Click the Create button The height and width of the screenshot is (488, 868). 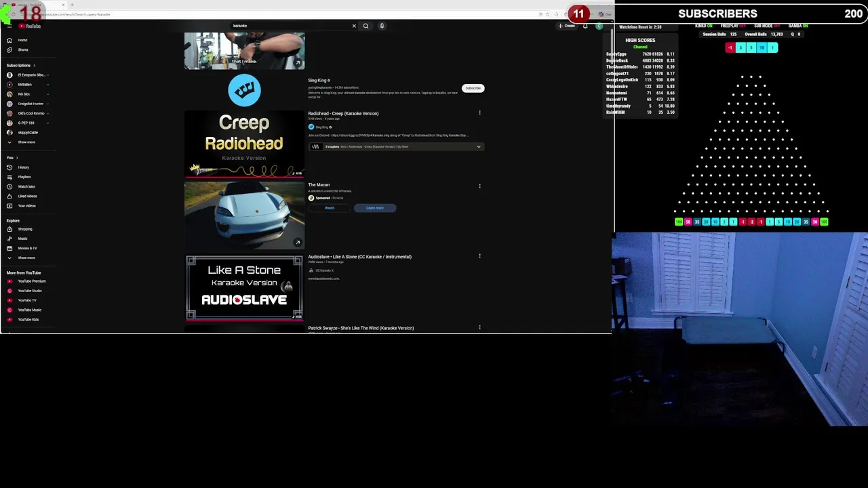click(566, 26)
